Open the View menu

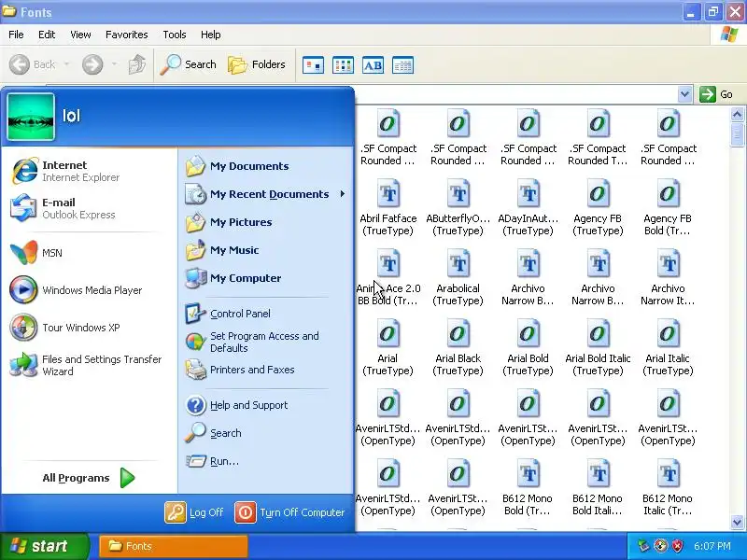click(80, 35)
